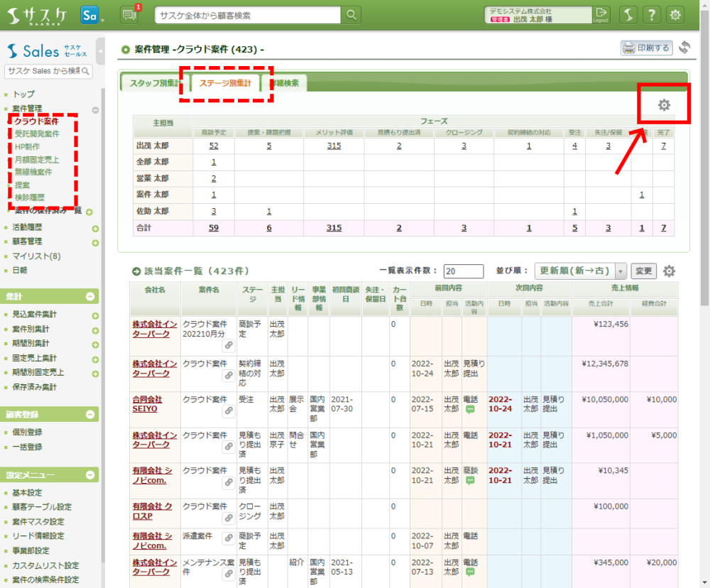This screenshot has width=710, height=588.
Task: Click gear icon next to 変更 button
Action: [669, 271]
